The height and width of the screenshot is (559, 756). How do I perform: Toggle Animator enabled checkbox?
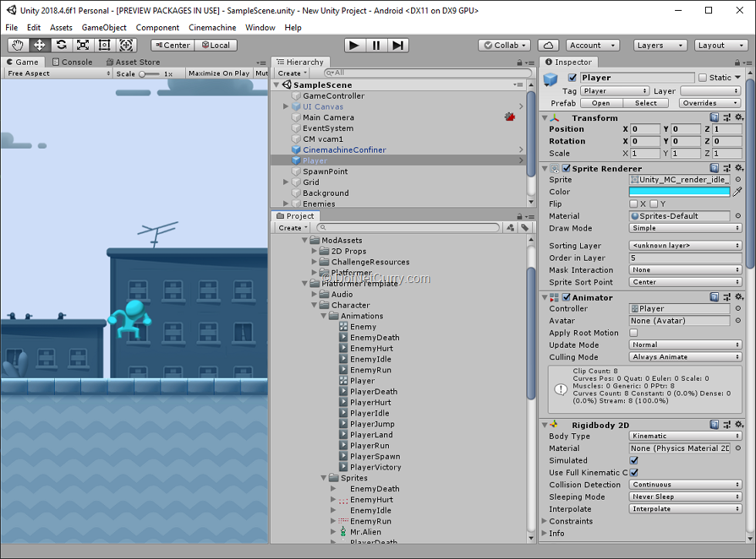[566, 298]
